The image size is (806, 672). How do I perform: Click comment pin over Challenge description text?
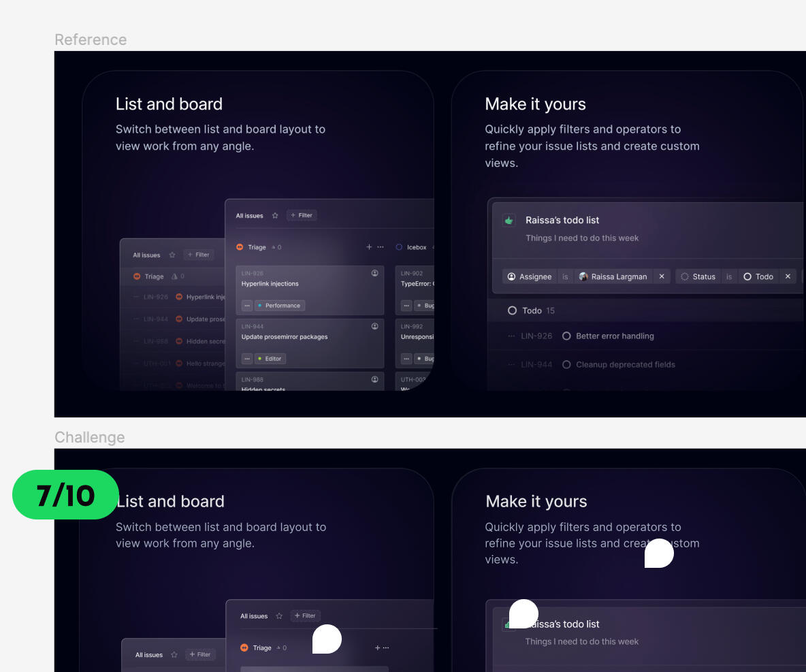tap(659, 554)
